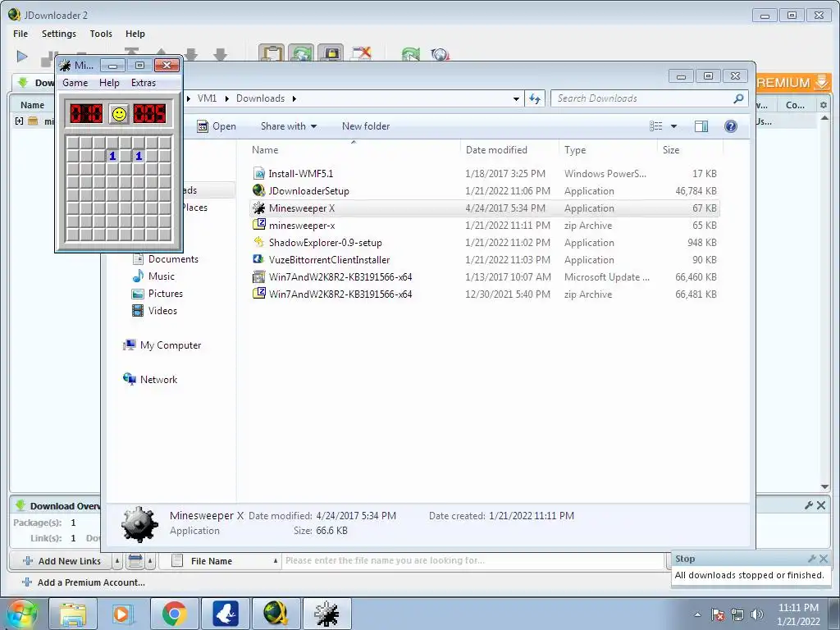Viewport: 840px width, 630px height.
Task: Click Add New Links button
Action: 62,561
